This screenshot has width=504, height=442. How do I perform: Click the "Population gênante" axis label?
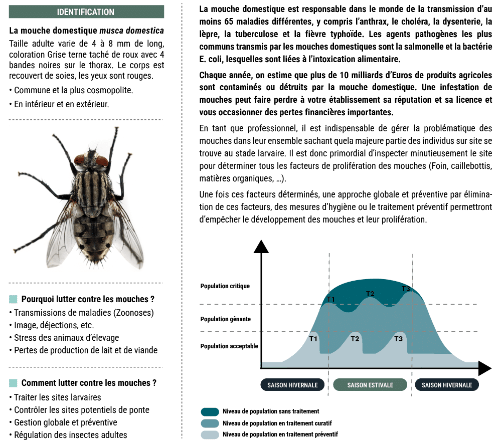click(219, 319)
